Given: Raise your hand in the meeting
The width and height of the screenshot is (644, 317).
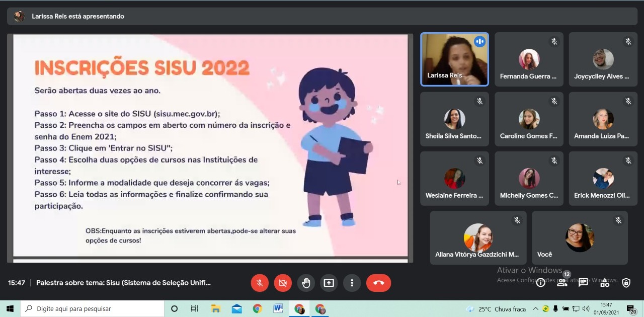Looking at the screenshot, I should tap(306, 283).
